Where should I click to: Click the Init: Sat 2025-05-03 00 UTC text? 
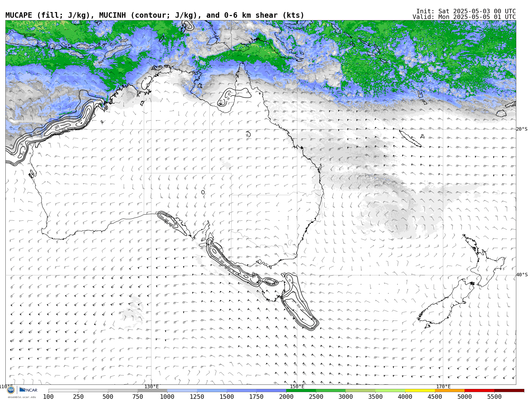coord(466,11)
